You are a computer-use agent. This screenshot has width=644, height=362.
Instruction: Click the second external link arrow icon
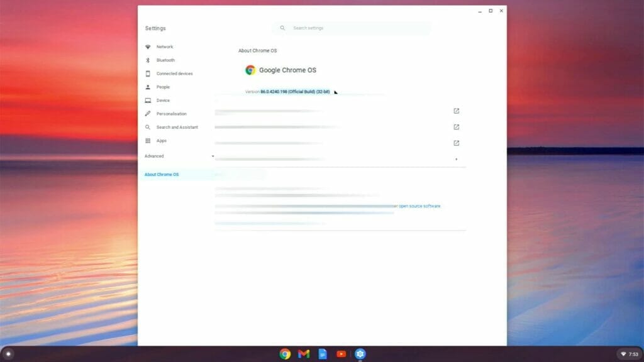(455, 126)
